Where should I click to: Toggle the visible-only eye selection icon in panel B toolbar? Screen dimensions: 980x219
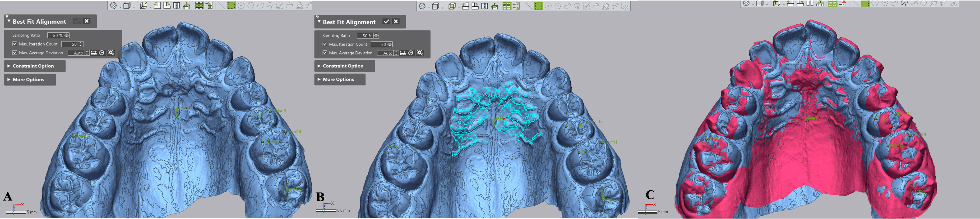pyautogui.click(x=625, y=6)
